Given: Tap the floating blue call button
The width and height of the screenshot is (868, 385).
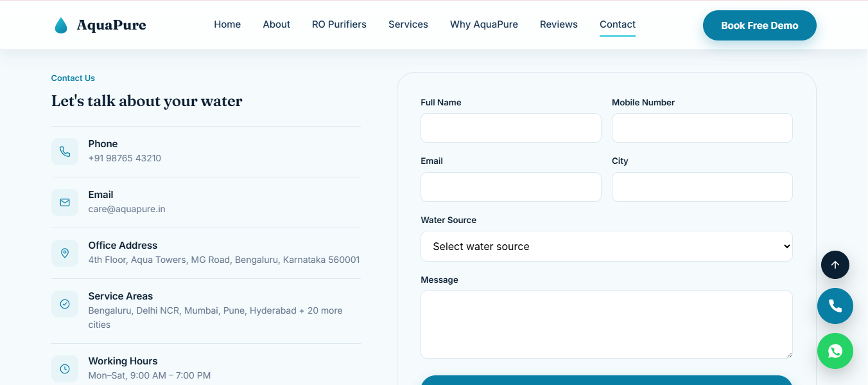Looking at the screenshot, I should coord(835,306).
